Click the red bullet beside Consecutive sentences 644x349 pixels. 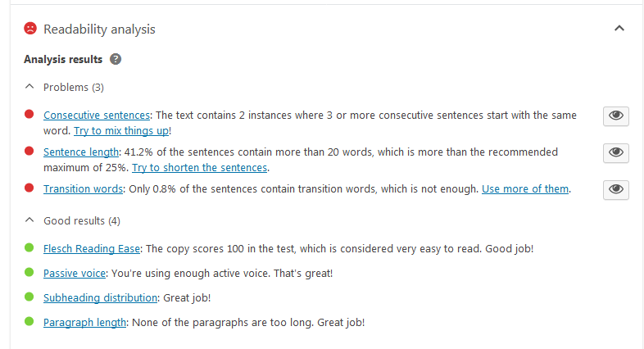point(29,114)
